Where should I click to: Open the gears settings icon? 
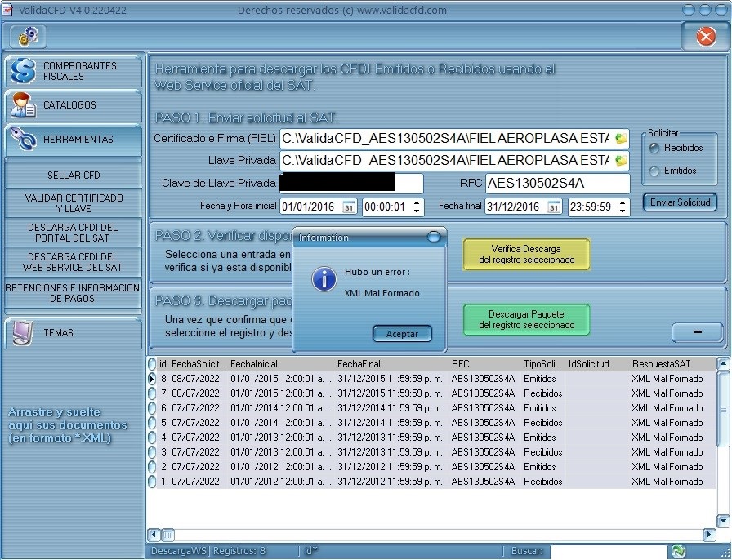point(29,36)
